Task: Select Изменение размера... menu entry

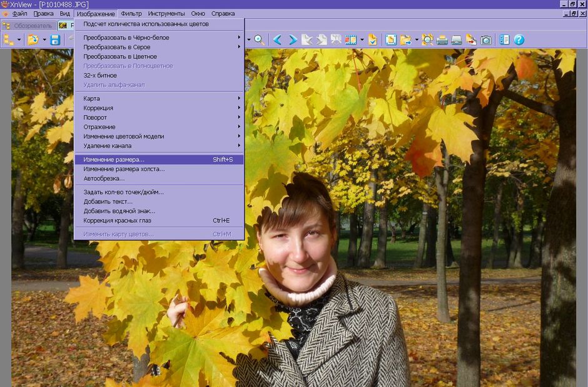Action: coord(114,160)
